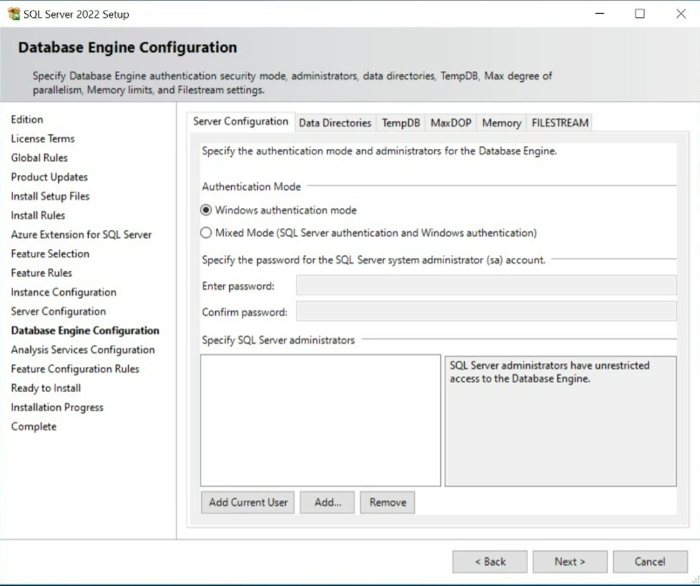
Task: Click the Remove administrator button
Action: (x=388, y=503)
